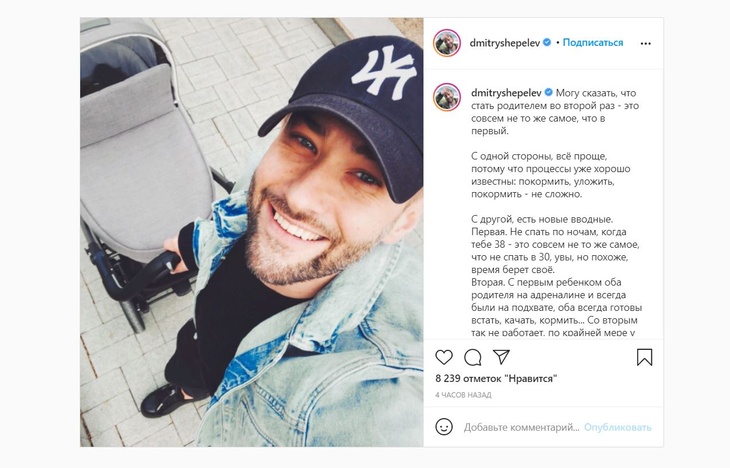Publish comment with Опубликовать button

coord(618,427)
